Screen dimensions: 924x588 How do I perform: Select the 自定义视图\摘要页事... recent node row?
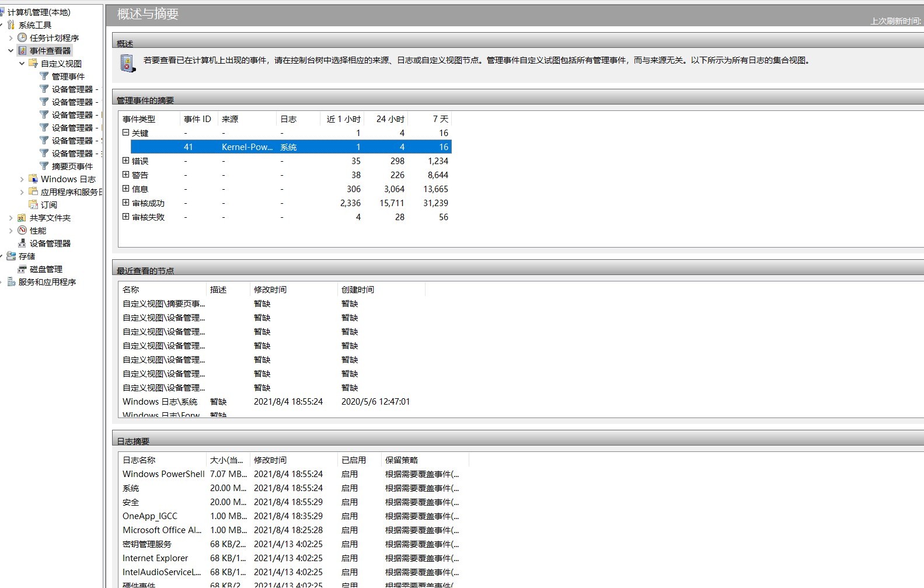tap(272, 304)
